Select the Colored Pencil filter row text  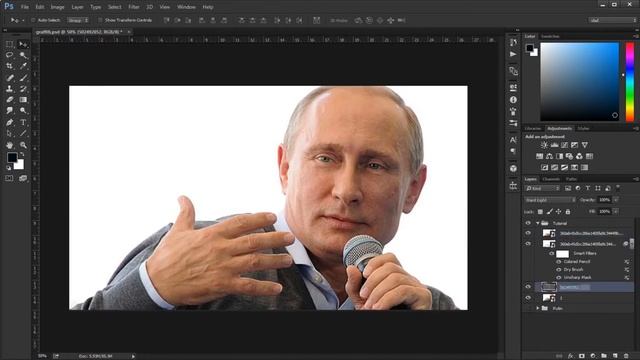point(577,262)
